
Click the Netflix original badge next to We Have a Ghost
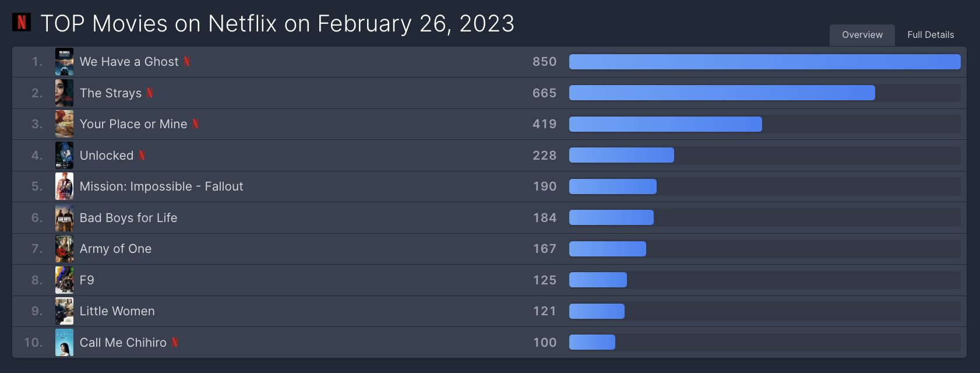point(186,62)
